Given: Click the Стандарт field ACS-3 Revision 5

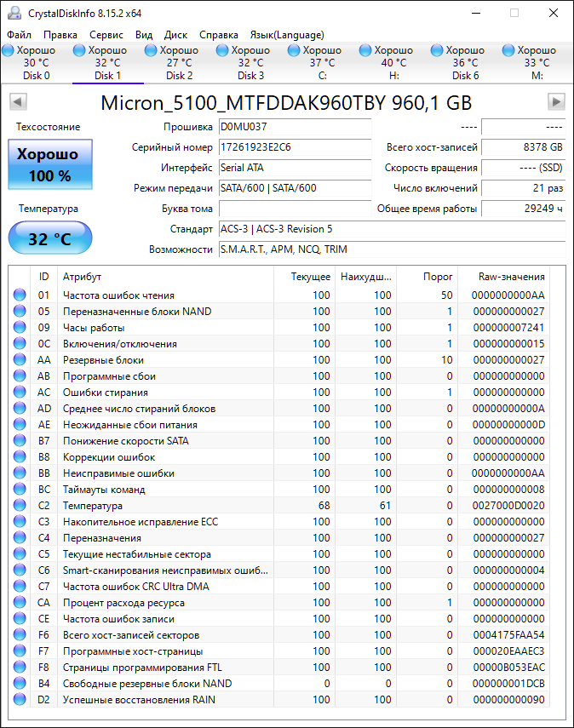Looking at the screenshot, I should click(392, 229).
